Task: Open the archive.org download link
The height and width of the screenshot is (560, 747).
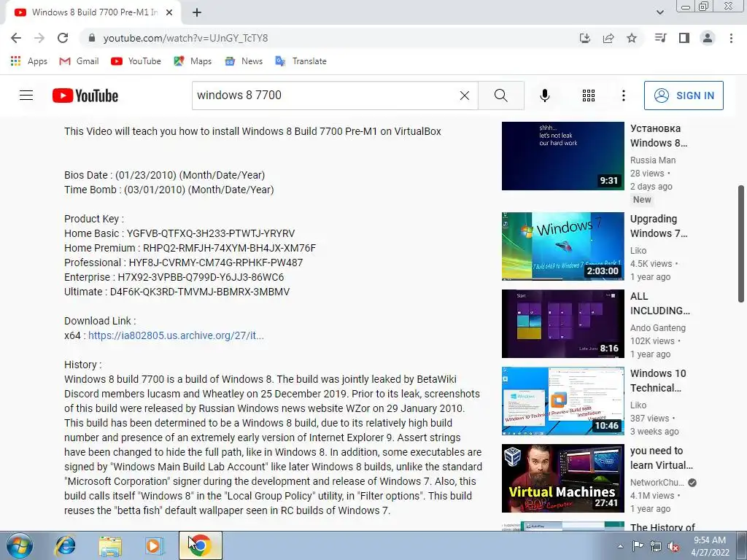Action: (176, 335)
